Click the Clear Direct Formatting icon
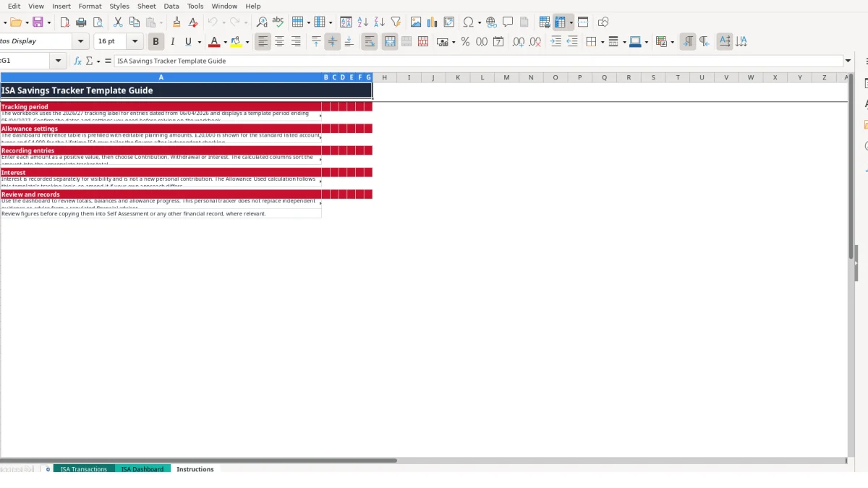 click(x=192, y=22)
